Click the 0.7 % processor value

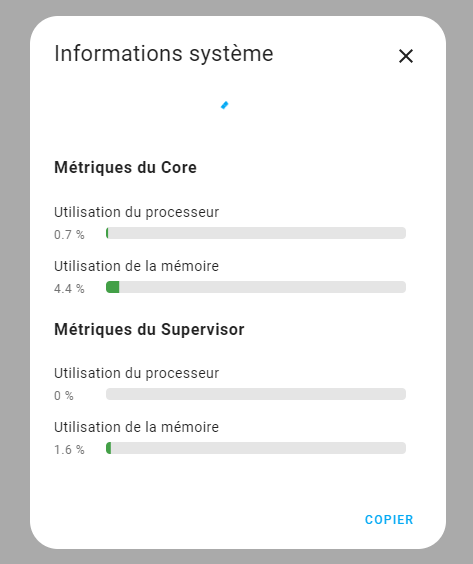(x=69, y=235)
